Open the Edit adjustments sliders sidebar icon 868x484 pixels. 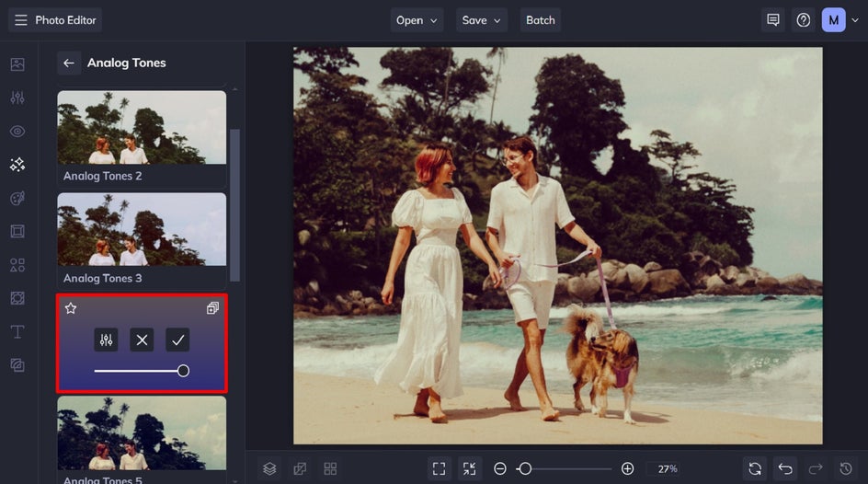17,98
